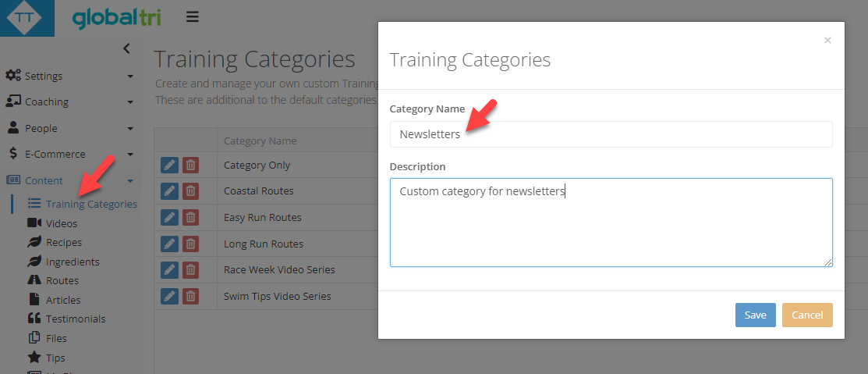Expand the E-Commerce section
This screenshot has height=374, width=868.
[70, 154]
